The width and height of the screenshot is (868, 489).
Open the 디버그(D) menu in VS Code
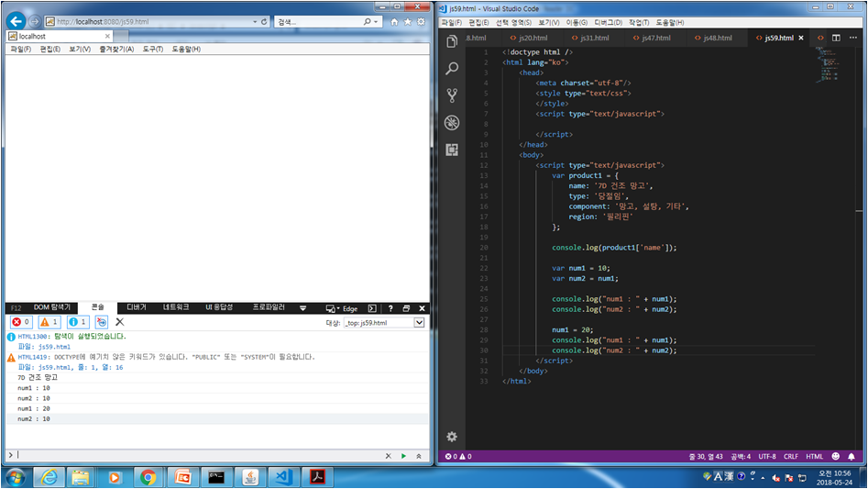tap(608, 22)
